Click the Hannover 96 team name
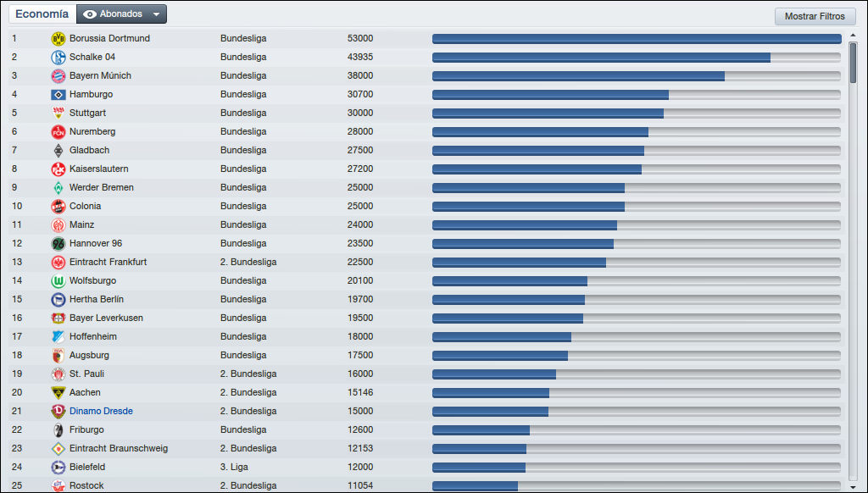 96,243
